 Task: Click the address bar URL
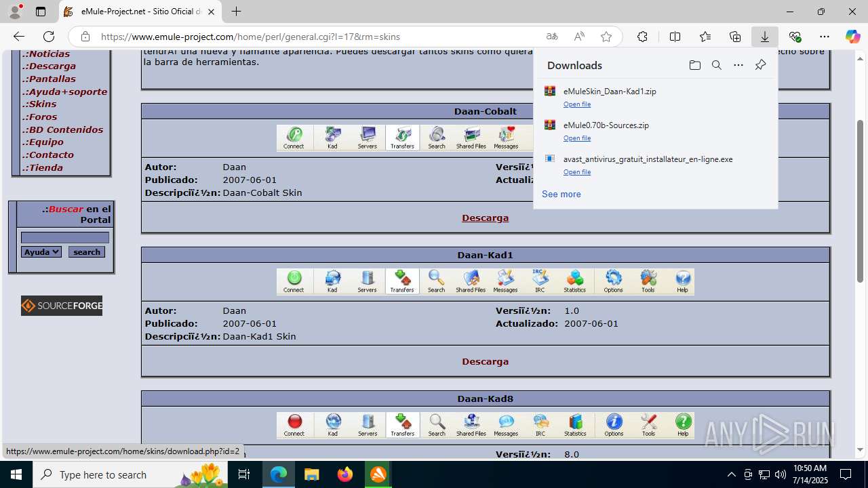(x=250, y=37)
